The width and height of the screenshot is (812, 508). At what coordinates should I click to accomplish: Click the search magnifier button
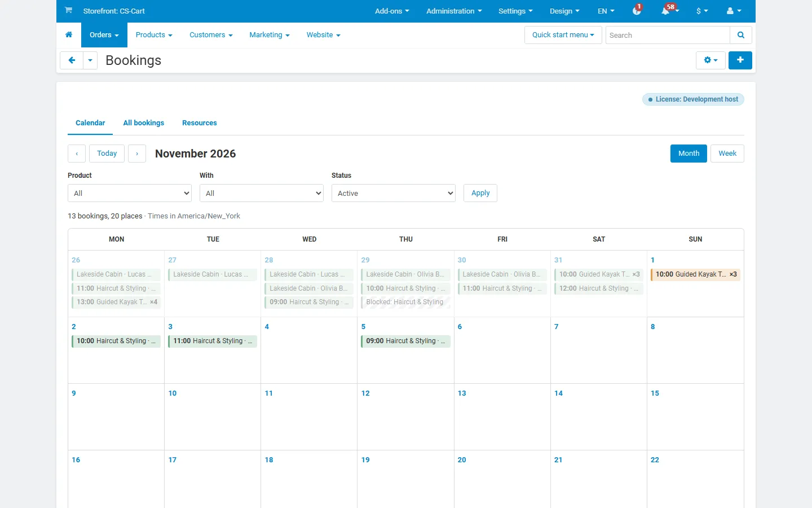(x=741, y=35)
